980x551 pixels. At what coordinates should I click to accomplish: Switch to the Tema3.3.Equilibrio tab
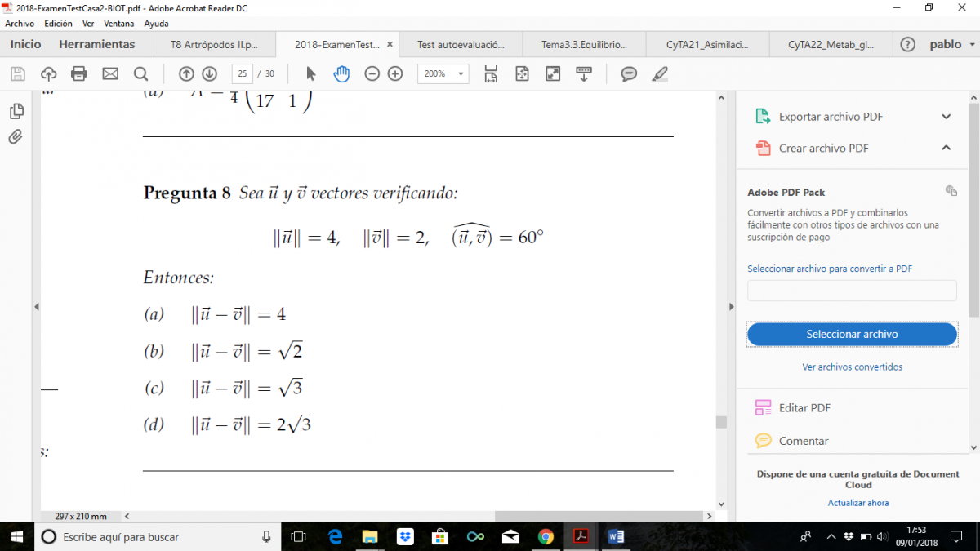pyautogui.click(x=584, y=45)
